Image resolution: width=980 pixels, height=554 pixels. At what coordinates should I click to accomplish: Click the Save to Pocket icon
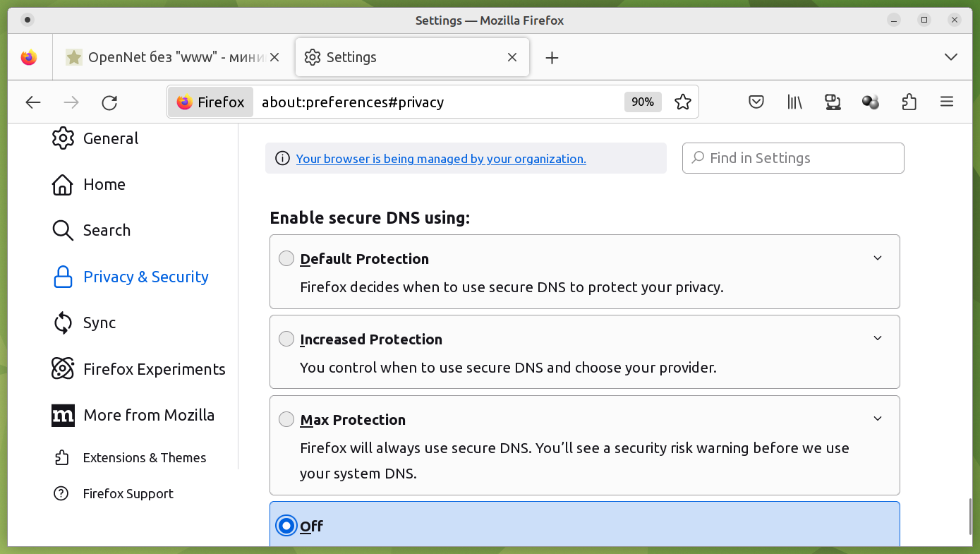click(x=756, y=102)
